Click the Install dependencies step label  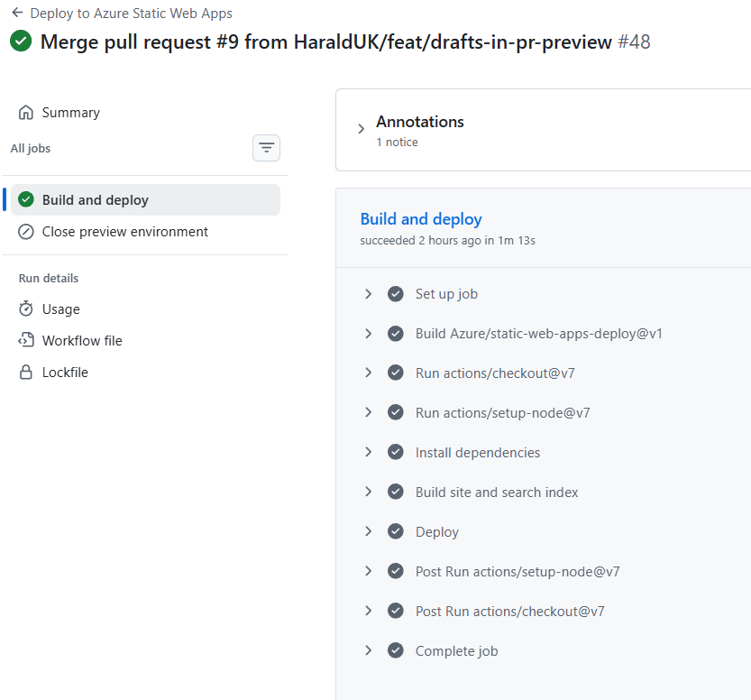coord(478,452)
